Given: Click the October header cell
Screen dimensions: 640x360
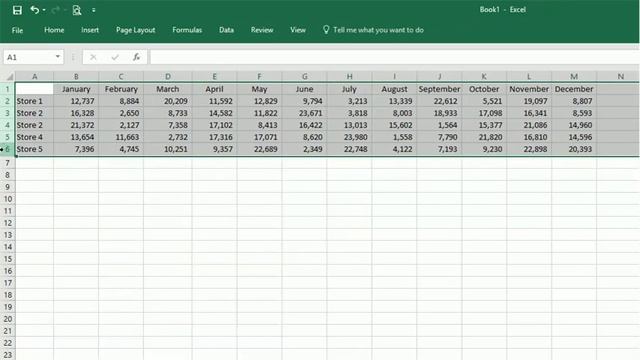Looking at the screenshot, I should coord(484,89).
